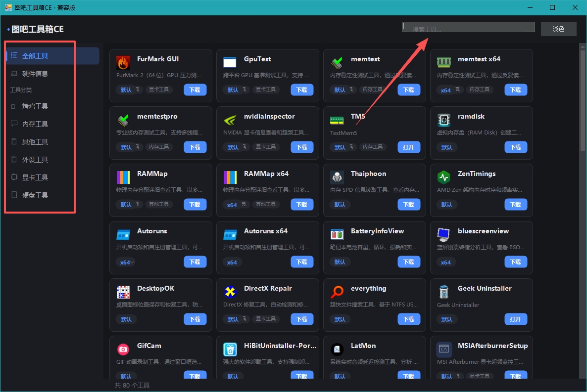Click the GifCam pink camera icon
The height and width of the screenshot is (392, 587).
click(123, 349)
